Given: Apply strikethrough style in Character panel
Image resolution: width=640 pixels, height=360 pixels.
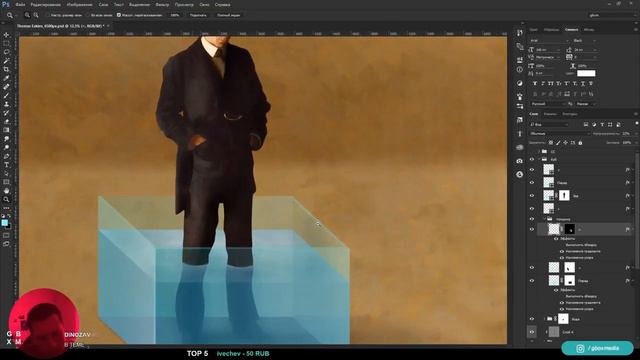Looking at the screenshot, I should (x=591, y=84).
